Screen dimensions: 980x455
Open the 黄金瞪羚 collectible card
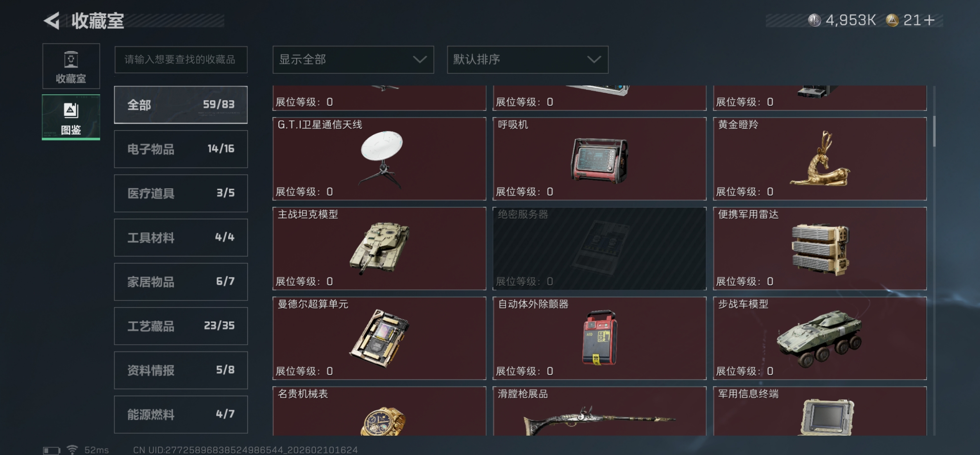[820, 159]
